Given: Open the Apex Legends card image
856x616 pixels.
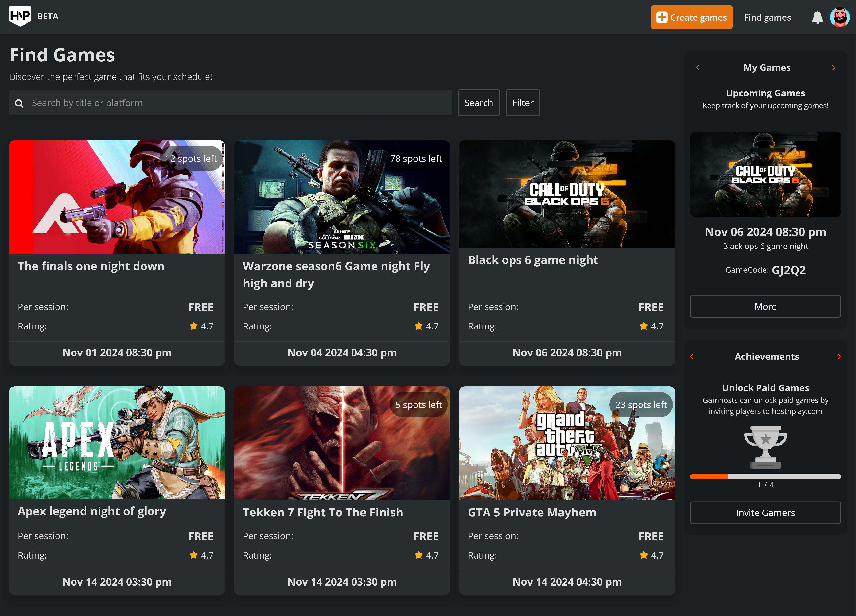Looking at the screenshot, I should coord(117,443).
